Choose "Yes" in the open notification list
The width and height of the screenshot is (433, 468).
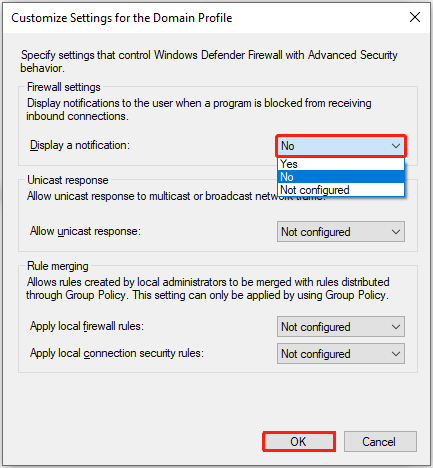341,164
